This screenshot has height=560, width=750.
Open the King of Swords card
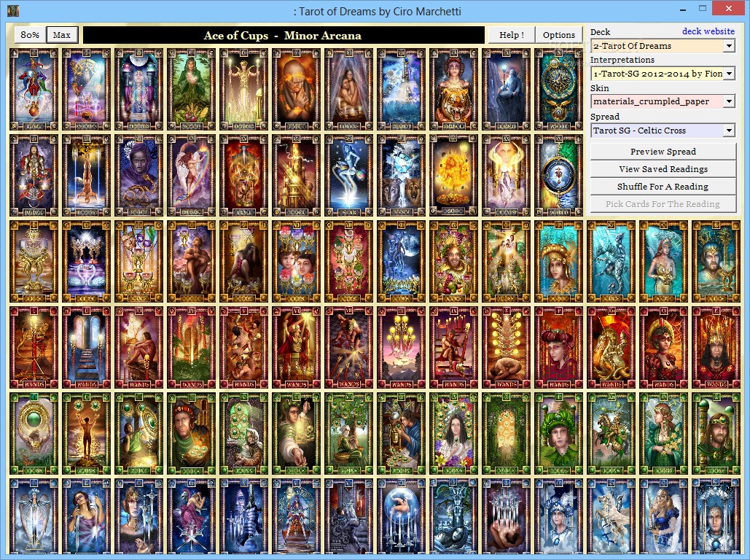pos(716,517)
